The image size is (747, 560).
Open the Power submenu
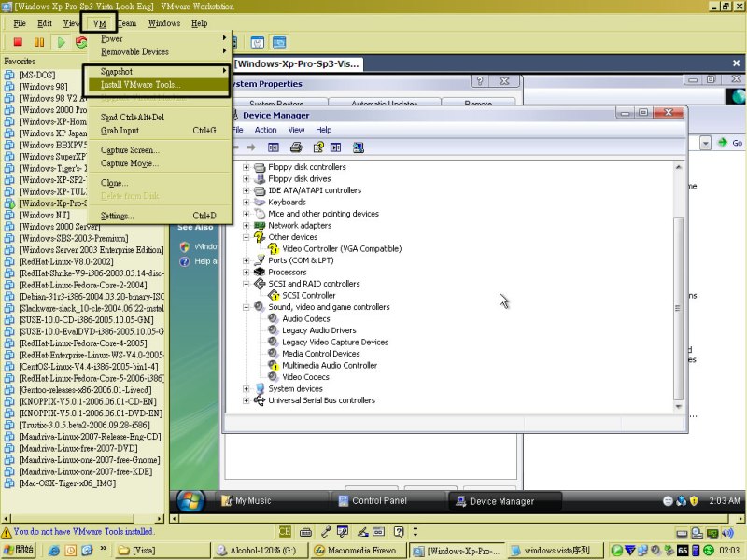(157, 38)
